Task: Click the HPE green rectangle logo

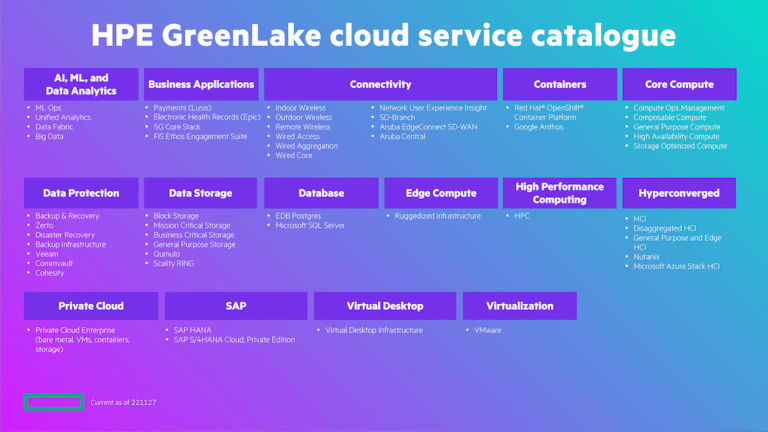Action: coord(54,402)
